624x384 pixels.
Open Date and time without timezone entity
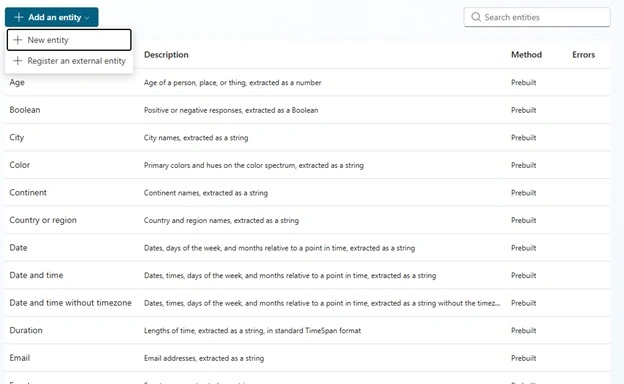pos(70,303)
